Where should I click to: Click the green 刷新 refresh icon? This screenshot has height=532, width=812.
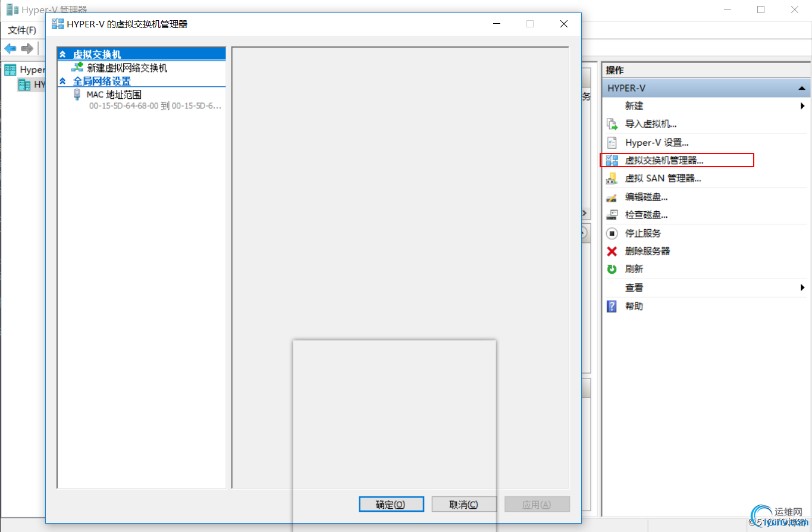(x=612, y=269)
